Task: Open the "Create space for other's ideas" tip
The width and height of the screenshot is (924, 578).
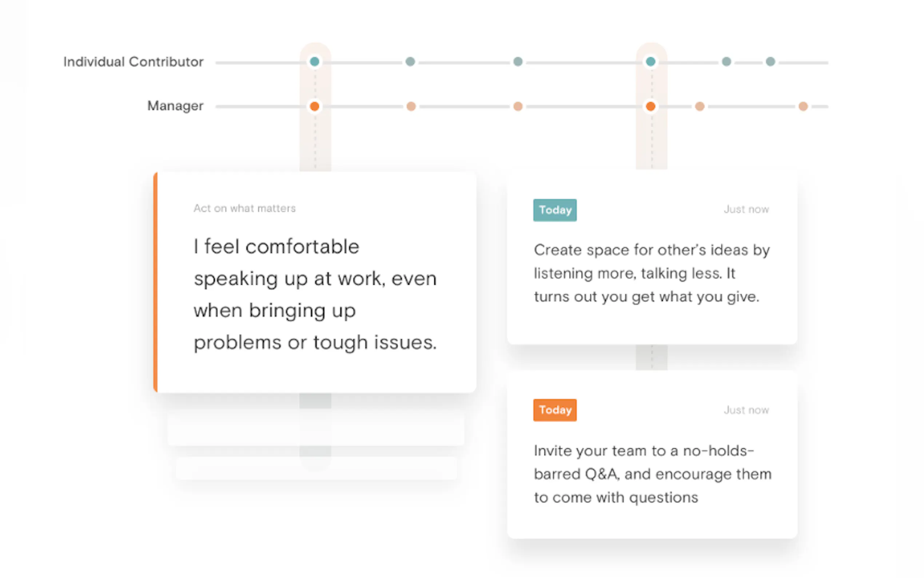Action: [651, 273]
